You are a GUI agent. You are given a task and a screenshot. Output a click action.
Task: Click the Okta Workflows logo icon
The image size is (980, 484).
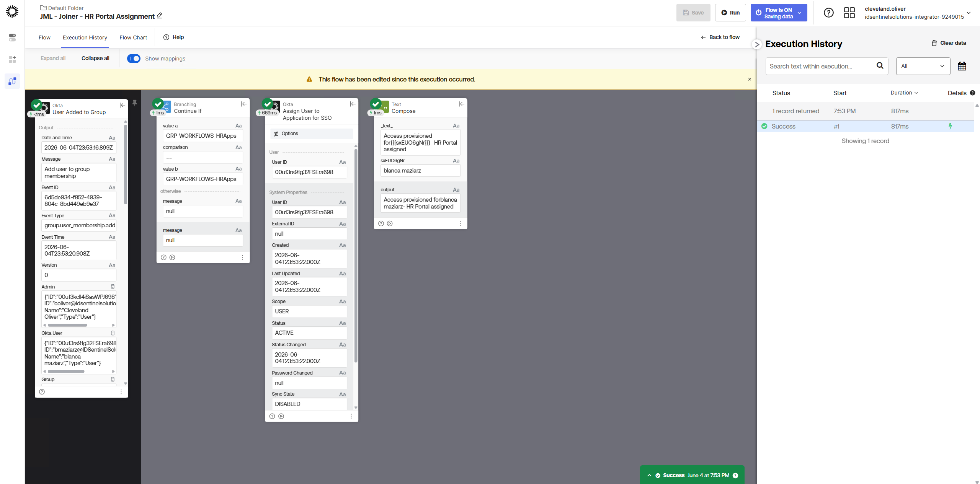tap(12, 11)
